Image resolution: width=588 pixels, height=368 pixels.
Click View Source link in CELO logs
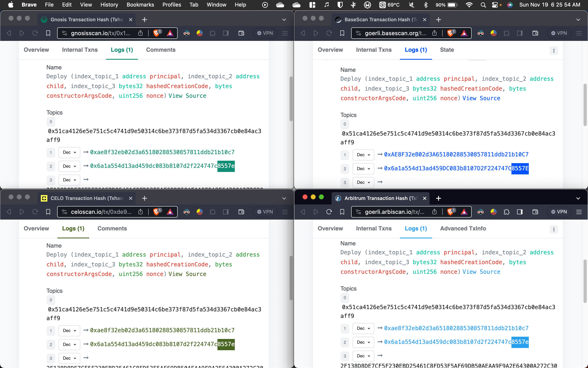pyautogui.click(x=187, y=274)
